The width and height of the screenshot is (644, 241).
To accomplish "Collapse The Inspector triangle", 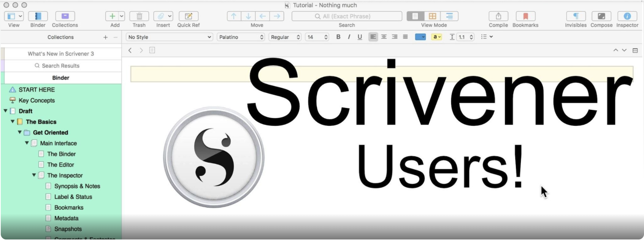I will point(34,175).
